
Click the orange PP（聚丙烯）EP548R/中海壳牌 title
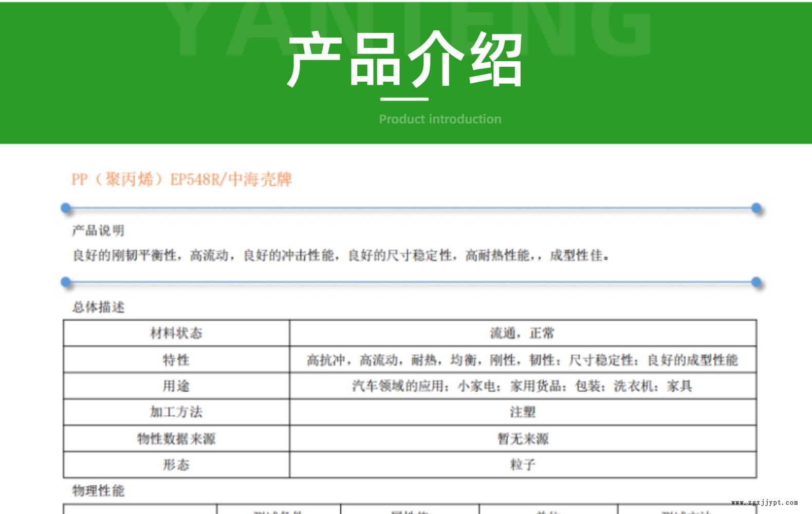point(181,179)
